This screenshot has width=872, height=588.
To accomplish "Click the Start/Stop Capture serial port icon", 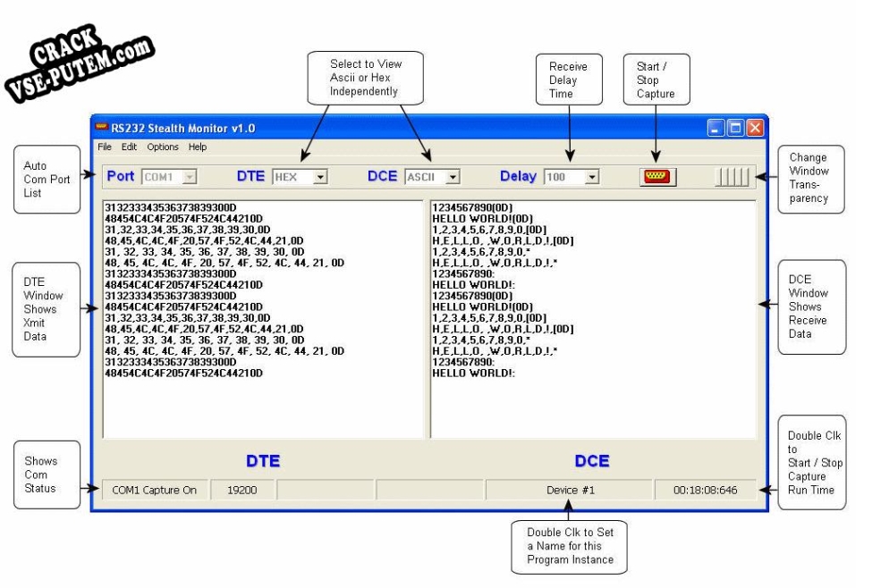I will point(657,177).
